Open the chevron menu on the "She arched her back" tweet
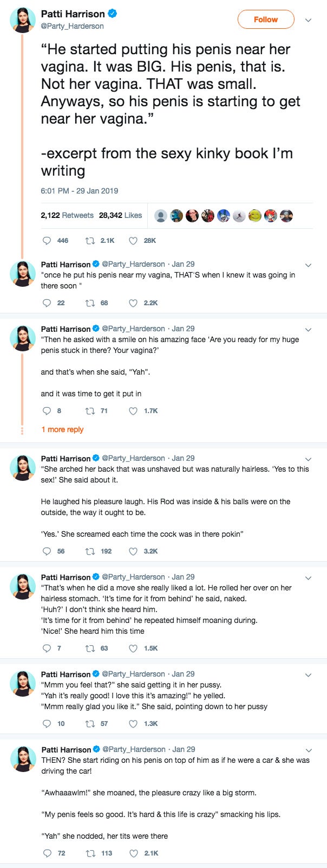This screenshot has height=868, width=327. 309,460
